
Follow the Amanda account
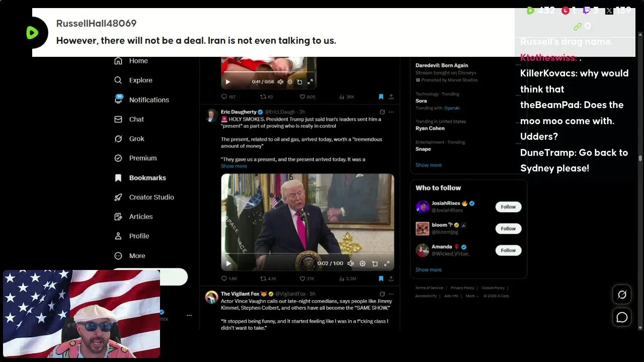coord(508,250)
